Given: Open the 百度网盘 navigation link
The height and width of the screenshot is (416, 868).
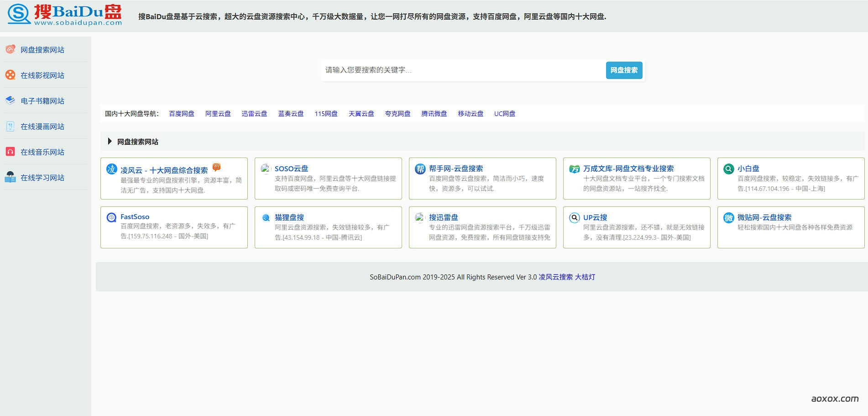Looking at the screenshot, I should [x=182, y=114].
